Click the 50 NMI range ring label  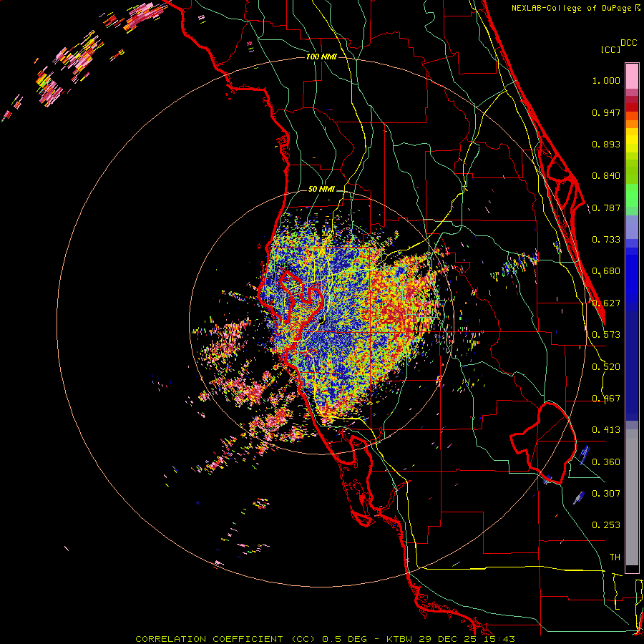321,190
